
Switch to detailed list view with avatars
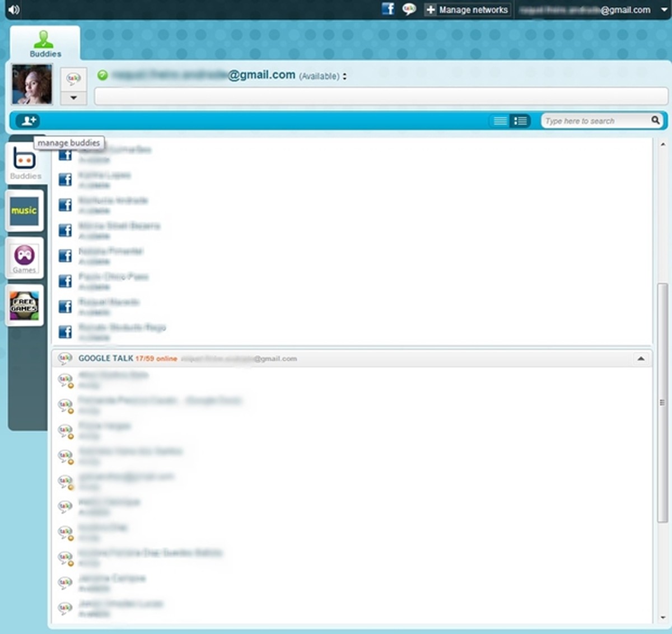520,120
